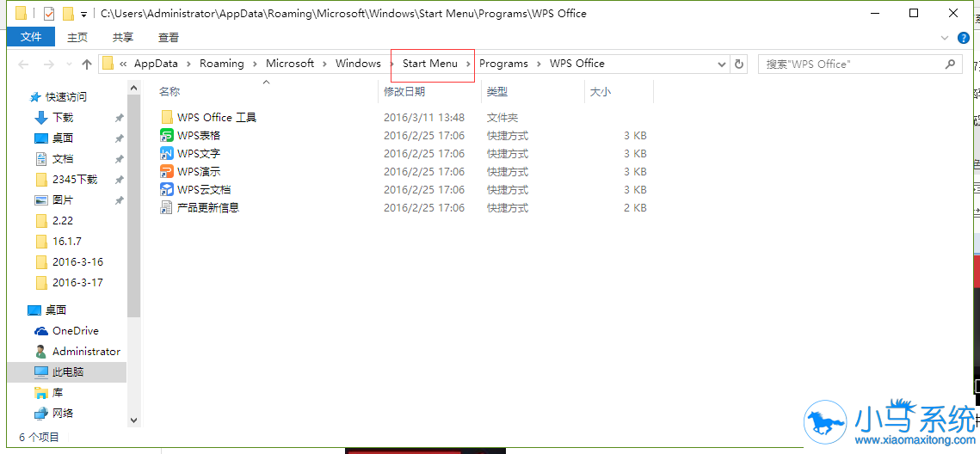Open the WPS演示 shortcut icon
The width and height of the screenshot is (980, 454).
(x=167, y=171)
